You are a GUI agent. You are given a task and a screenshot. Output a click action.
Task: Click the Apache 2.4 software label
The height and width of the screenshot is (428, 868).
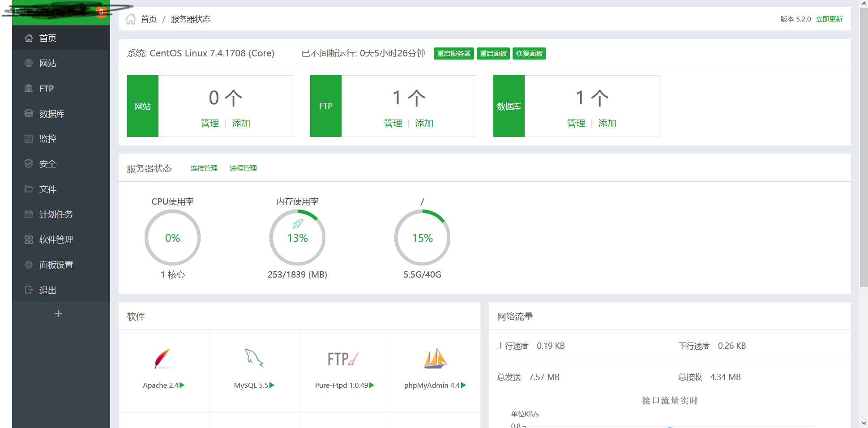(160, 385)
